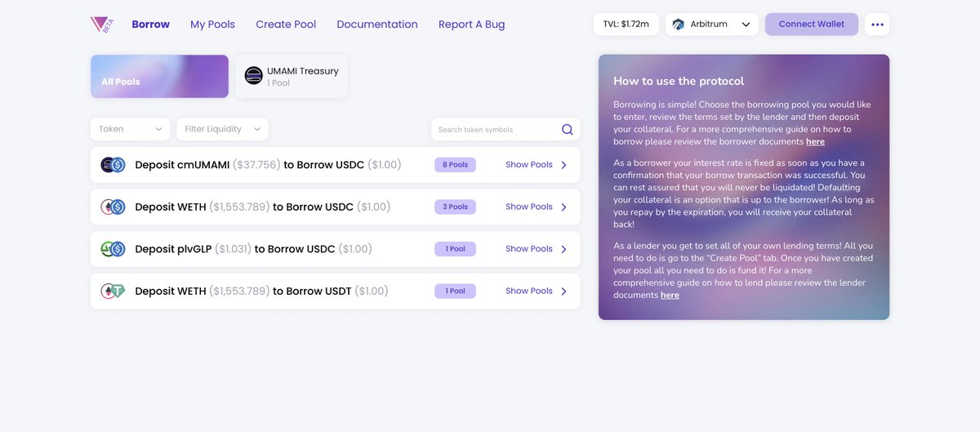Click arrow next to WETH USDC Show Pools
The width and height of the screenshot is (980, 432).
tap(563, 207)
